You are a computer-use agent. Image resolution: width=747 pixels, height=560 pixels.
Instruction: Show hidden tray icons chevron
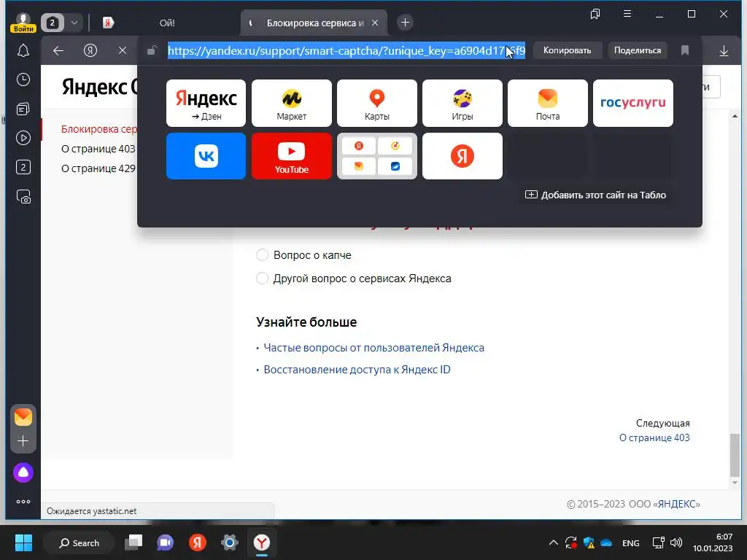point(553,542)
